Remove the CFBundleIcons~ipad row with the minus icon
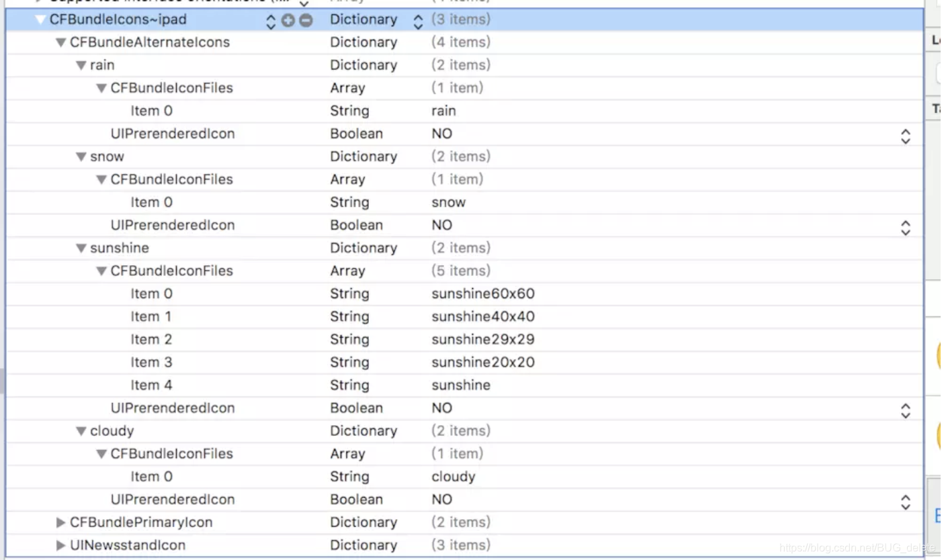Image resolution: width=942 pixels, height=560 pixels. (x=306, y=21)
